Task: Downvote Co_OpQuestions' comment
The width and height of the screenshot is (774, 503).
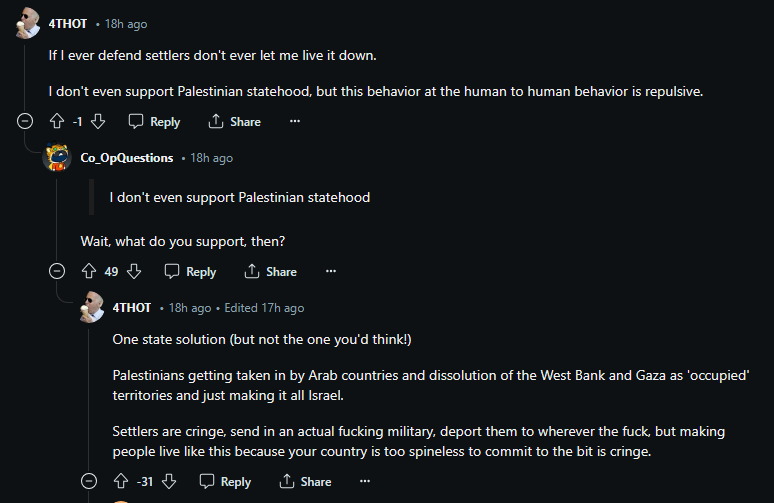Action: click(134, 272)
